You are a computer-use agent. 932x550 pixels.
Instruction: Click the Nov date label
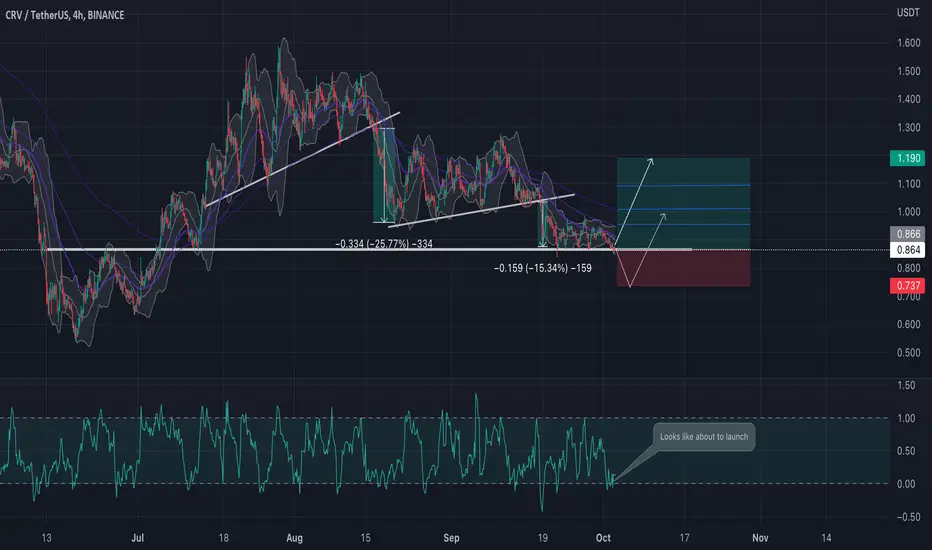(x=760, y=538)
